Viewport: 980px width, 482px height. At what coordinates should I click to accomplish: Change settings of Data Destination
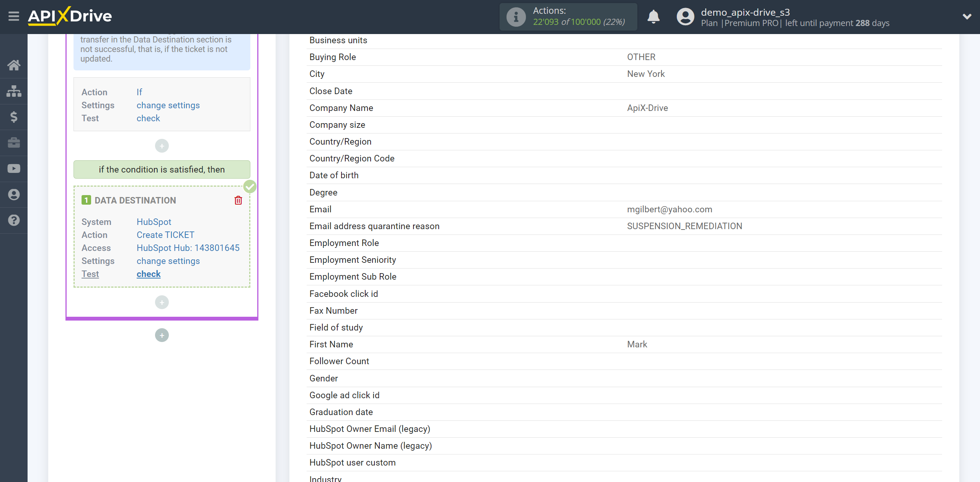[x=168, y=261]
